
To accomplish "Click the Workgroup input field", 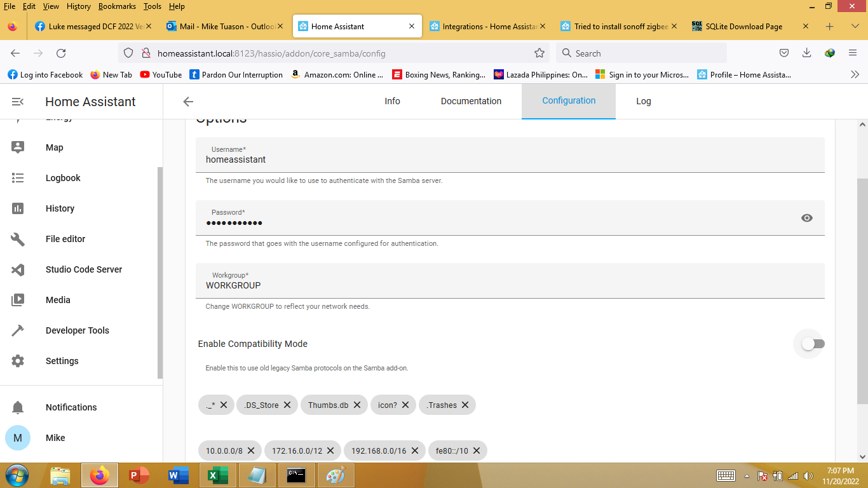I will [510, 281].
